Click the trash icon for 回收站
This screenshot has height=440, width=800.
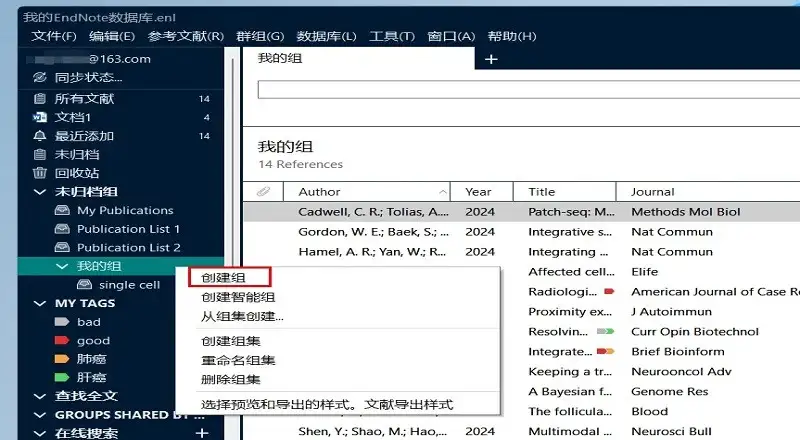tap(40, 173)
